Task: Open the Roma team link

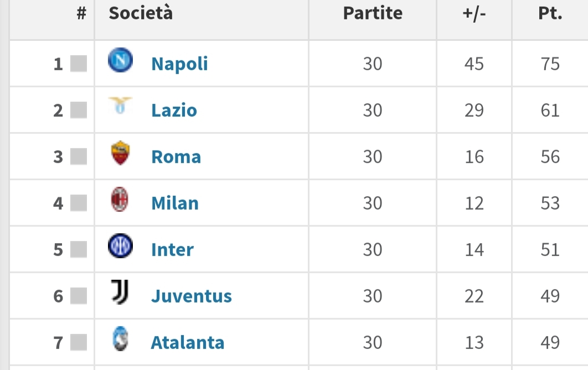Action: click(176, 157)
